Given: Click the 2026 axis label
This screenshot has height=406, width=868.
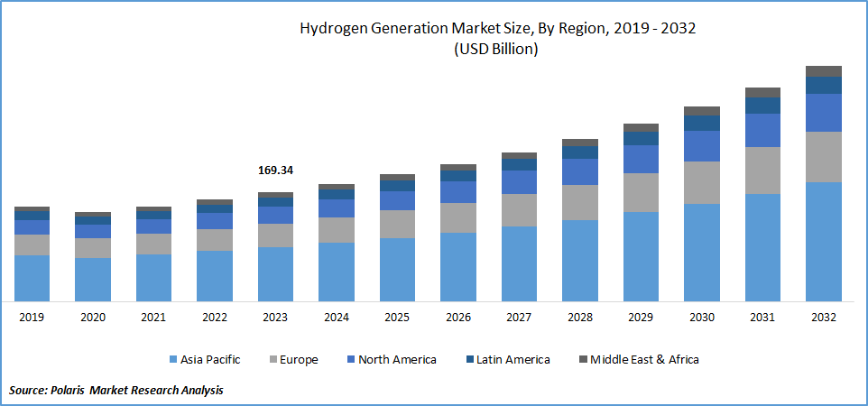Looking at the screenshot, I should pos(457,318).
